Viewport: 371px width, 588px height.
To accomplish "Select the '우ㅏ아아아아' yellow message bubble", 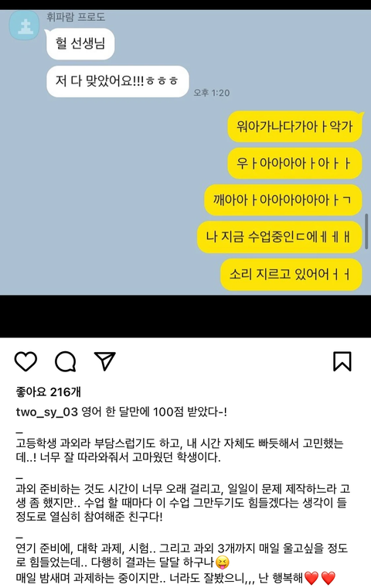I will click(295, 163).
